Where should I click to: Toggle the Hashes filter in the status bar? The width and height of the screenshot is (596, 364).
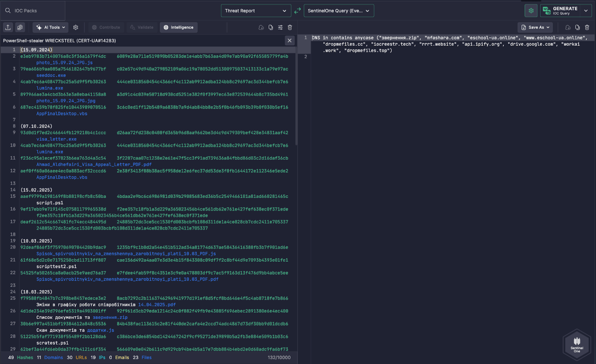[25, 357]
